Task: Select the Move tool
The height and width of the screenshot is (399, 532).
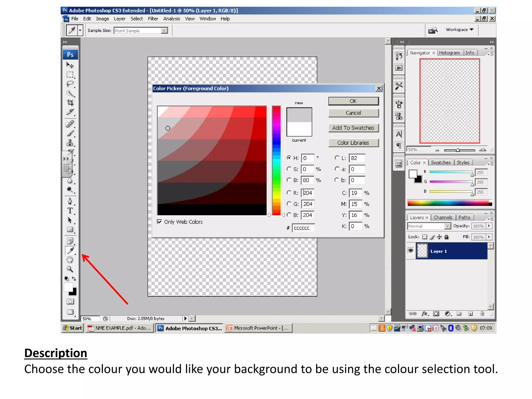Action: pos(70,65)
